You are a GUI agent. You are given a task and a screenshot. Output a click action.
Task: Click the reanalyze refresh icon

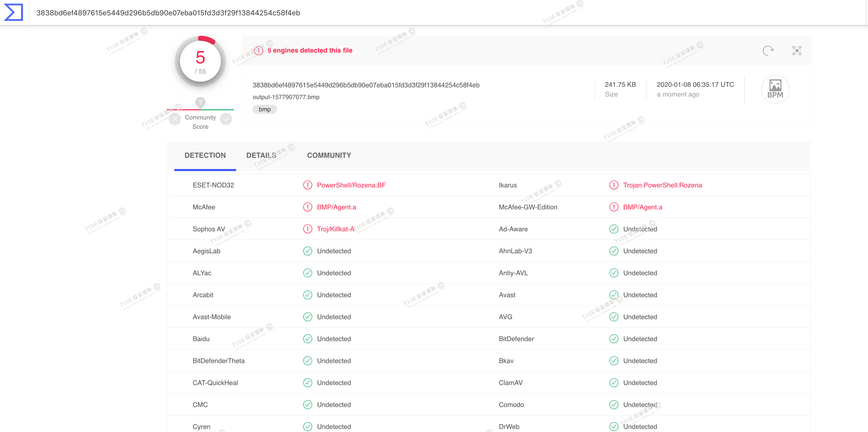768,51
